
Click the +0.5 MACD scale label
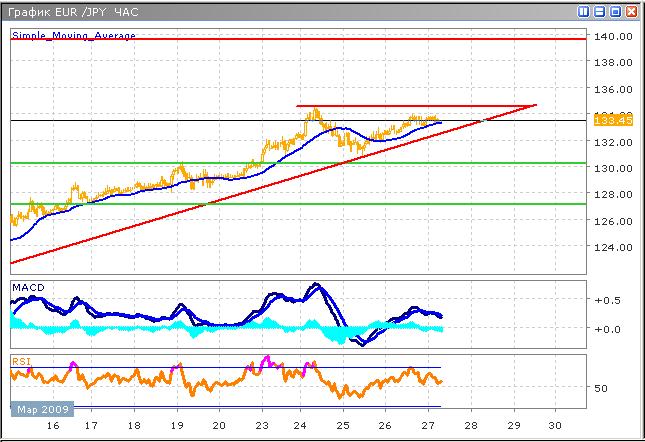[607, 300]
